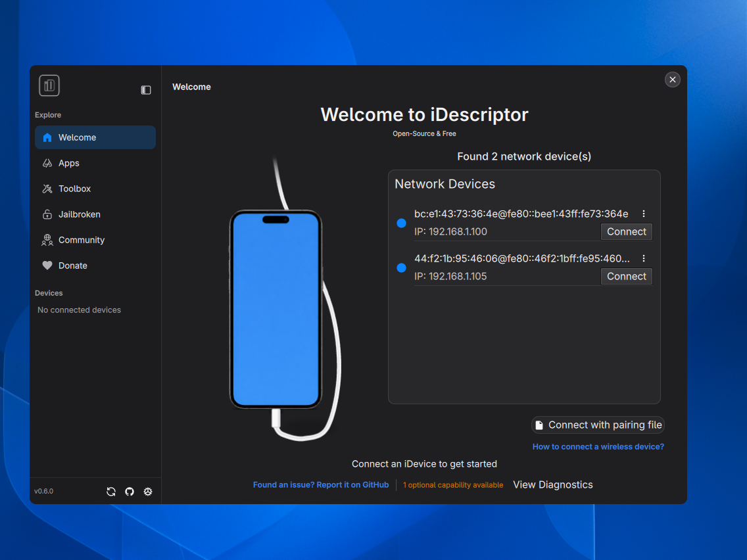Click the Toolbox tools icon
Viewport: 747px width, 560px height.
pos(47,189)
